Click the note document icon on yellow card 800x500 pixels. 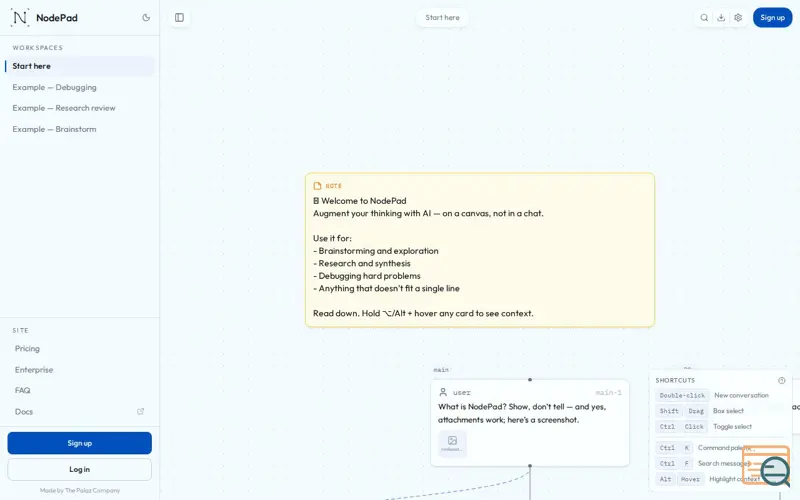[317, 186]
